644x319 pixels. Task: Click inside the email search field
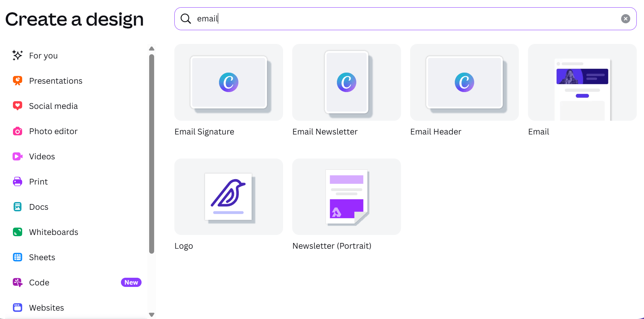405,19
